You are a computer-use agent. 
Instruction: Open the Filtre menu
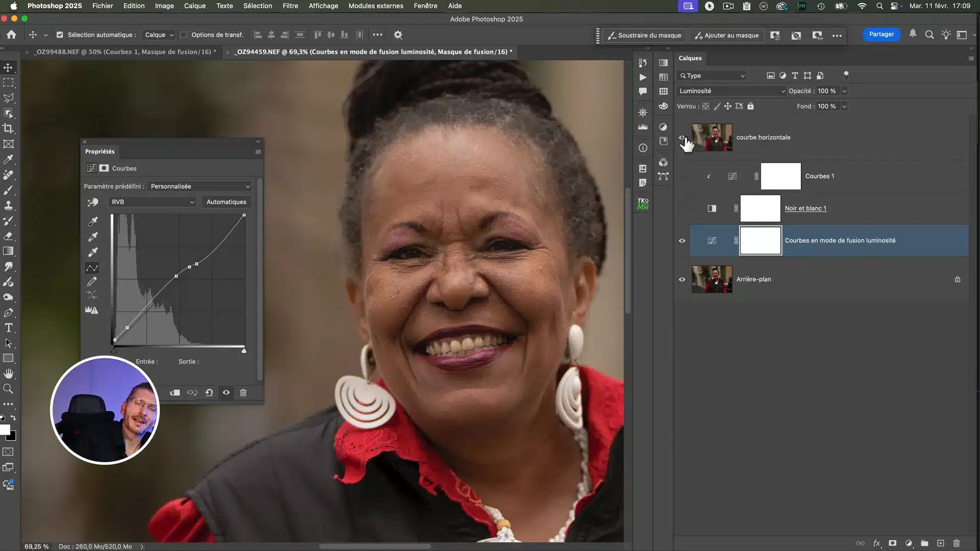[290, 6]
